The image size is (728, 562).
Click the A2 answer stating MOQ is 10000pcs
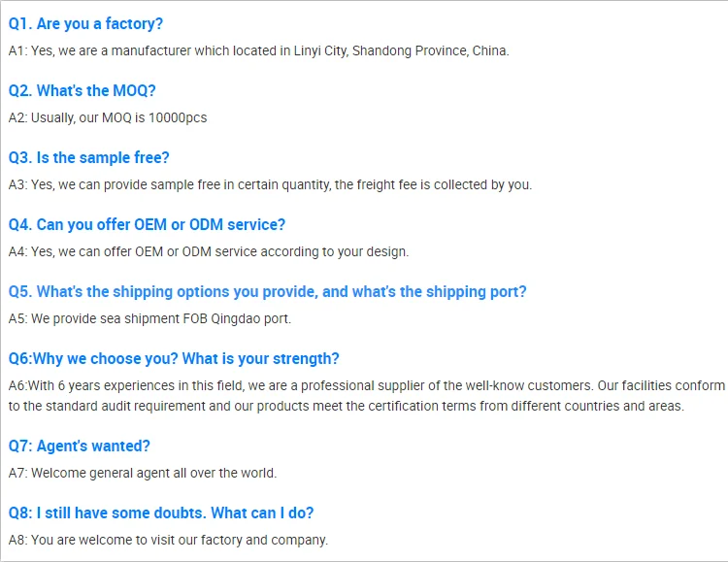pyautogui.click(x=108, y=117)
